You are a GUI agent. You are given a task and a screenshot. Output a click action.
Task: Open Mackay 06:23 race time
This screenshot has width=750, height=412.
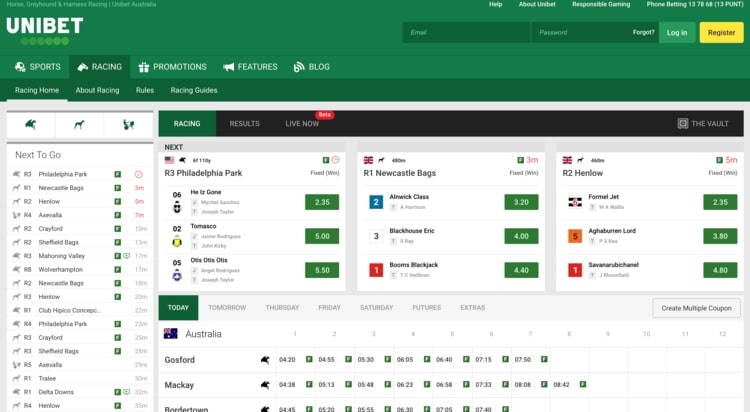coord(405,384)
